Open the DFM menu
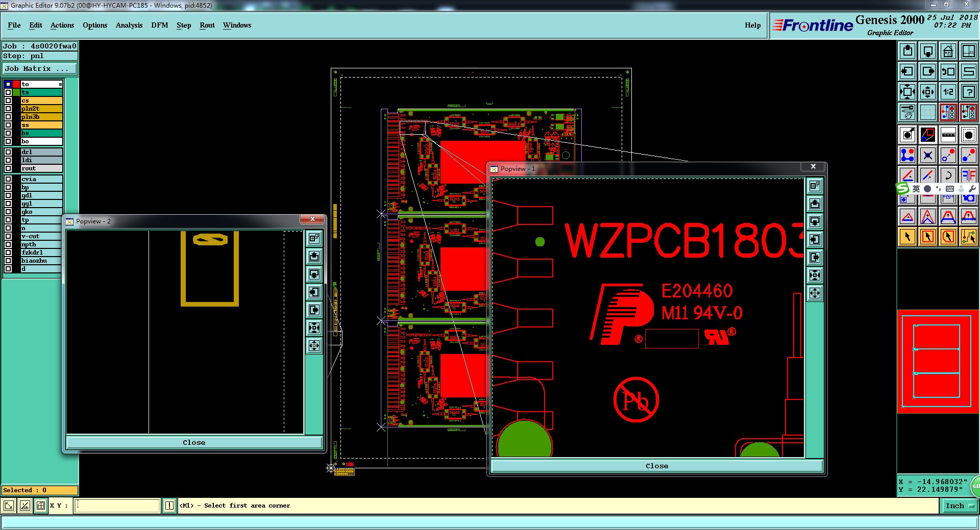The image size is (980, 530). pos(159,25)
